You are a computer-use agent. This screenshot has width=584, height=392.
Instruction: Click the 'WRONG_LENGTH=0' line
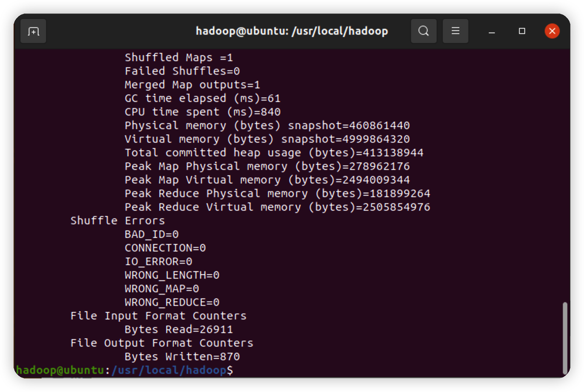click(x=172, y=275)
